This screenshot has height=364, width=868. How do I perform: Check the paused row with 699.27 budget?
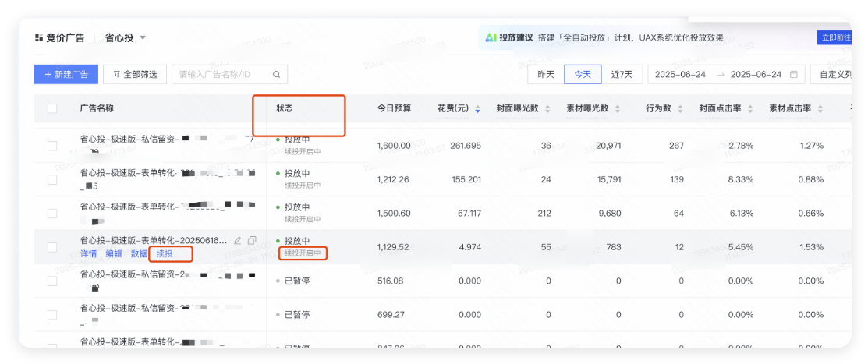tap(52, 315)
